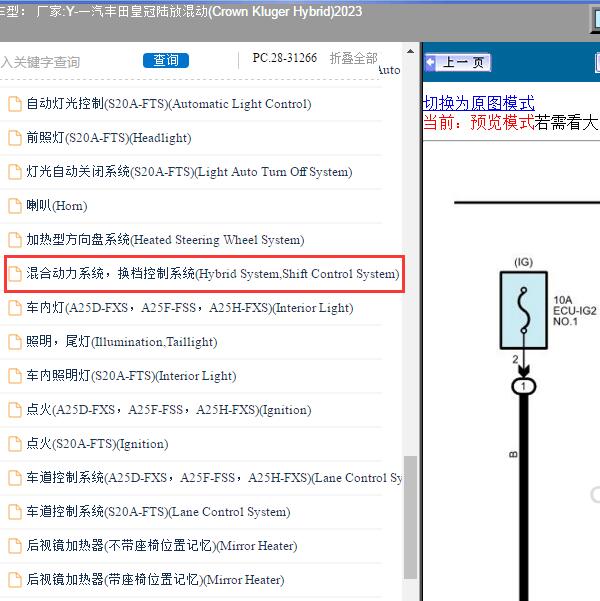Viewport: 600px width, 601px height.
Task: Click document icon beside 车内灯 A25D-FXS
Action: (15, 308)
